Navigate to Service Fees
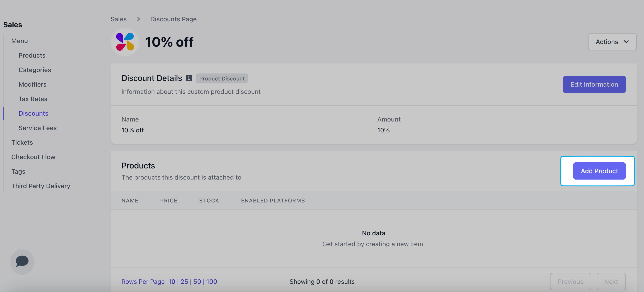The width and height of the screenshot is (644, 292). 38,128
